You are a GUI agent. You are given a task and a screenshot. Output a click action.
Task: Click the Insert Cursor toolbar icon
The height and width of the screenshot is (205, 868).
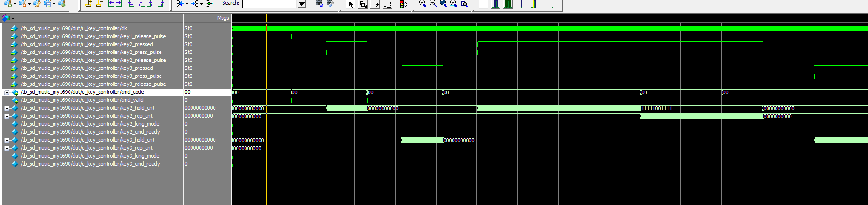click(x=89, y=4)
